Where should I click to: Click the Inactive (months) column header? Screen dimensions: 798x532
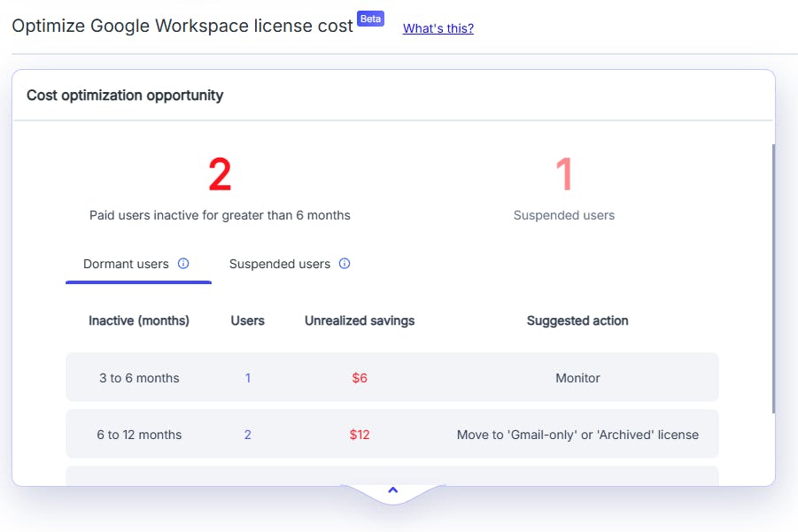[139, 320]
